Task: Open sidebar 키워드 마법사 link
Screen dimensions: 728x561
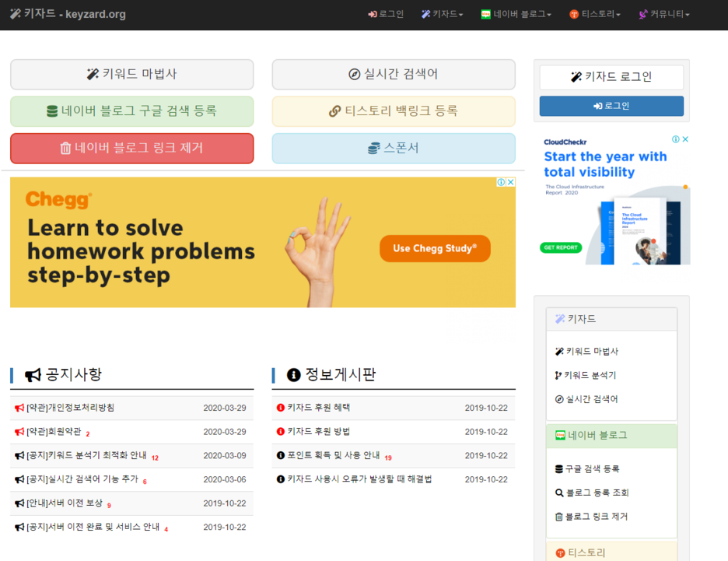Action: point(586,352)
